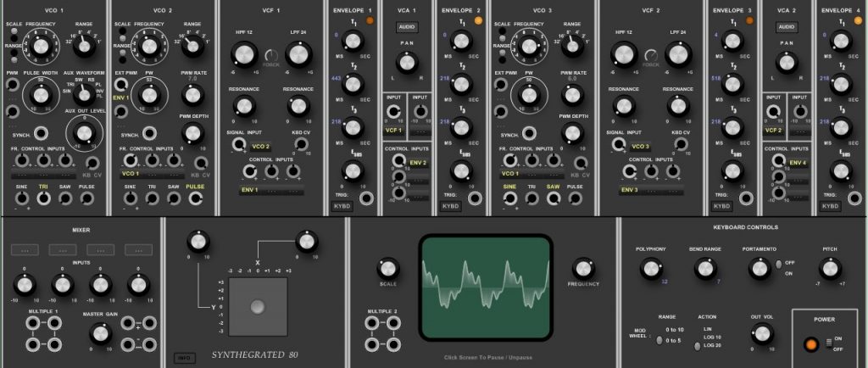The width and height of the screenshot is (868, 368).
Task: Click the VCO 3 TRI output jack
Action: coord(531,198)
